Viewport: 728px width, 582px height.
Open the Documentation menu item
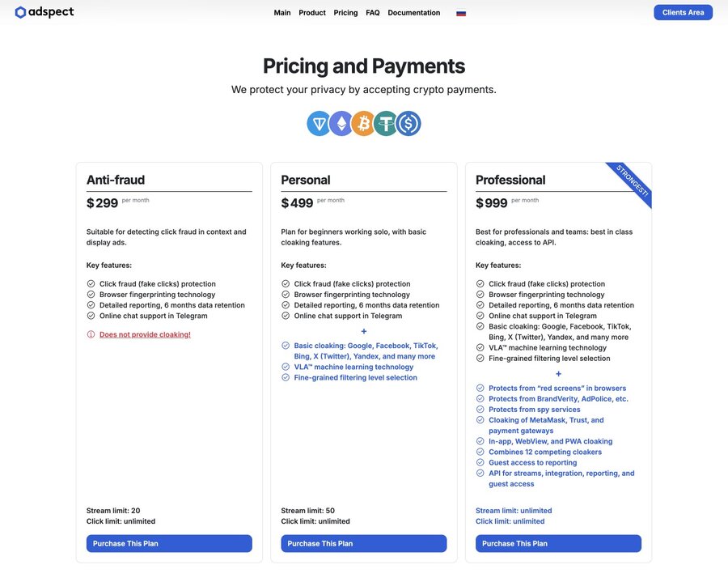(x=413, y=13)
